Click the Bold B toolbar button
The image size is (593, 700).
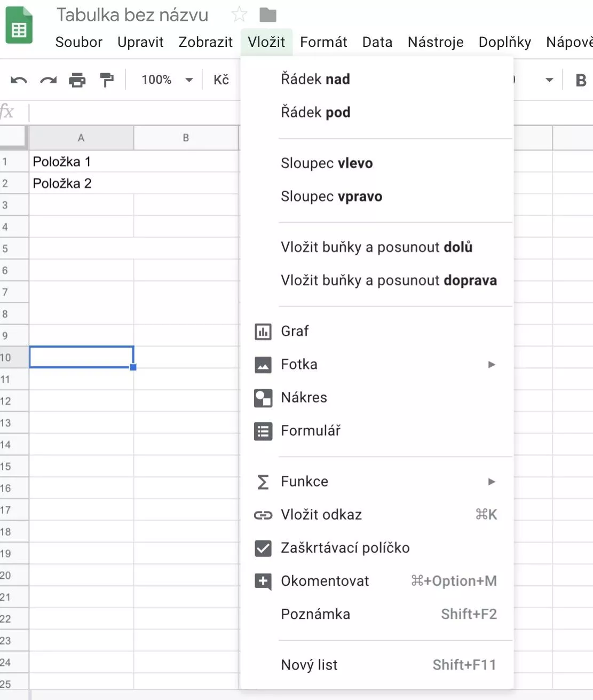581,80
